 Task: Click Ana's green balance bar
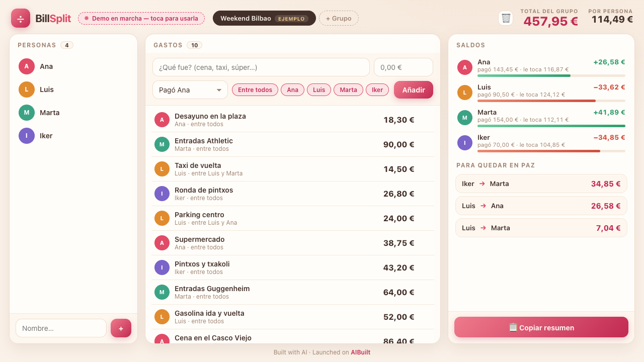coord(524,75)
